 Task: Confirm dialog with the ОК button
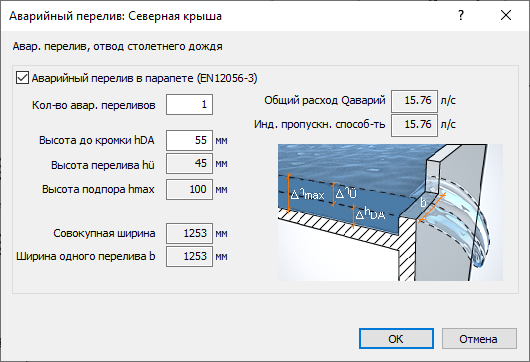[x=396, y=339]
